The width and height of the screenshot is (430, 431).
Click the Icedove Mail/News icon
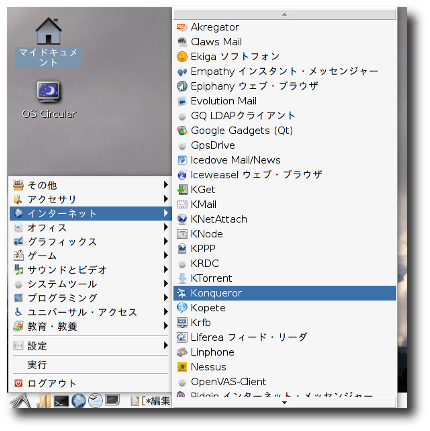coord(182,160)
